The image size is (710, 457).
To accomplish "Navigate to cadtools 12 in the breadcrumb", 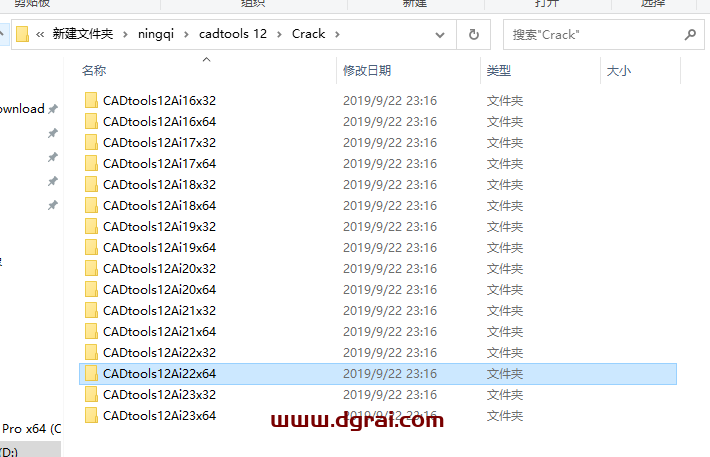I will 233,34.
